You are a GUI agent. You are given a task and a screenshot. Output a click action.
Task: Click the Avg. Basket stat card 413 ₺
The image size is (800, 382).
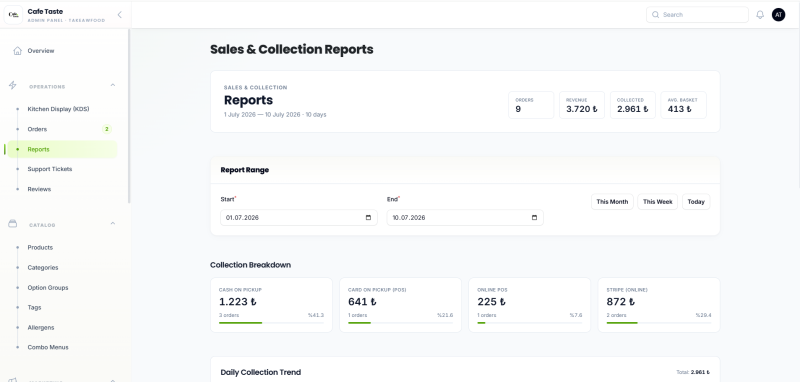point(684,105)
